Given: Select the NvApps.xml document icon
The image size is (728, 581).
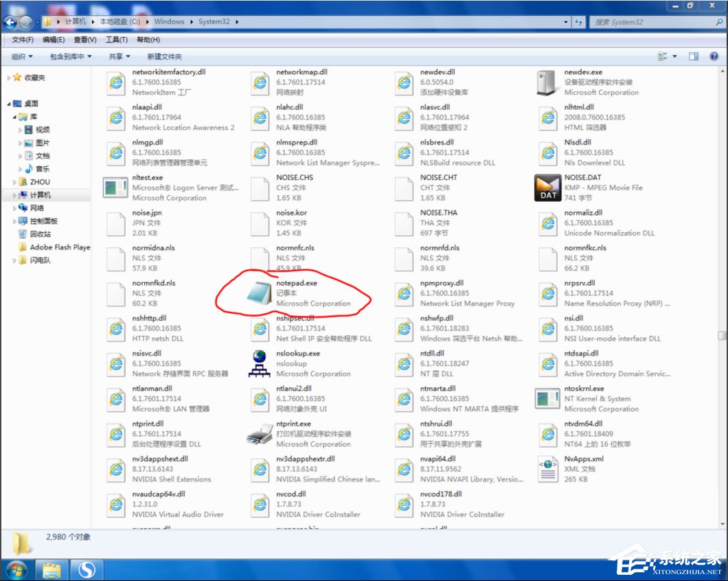Looking at the screenshot, I should pos(547,468).
